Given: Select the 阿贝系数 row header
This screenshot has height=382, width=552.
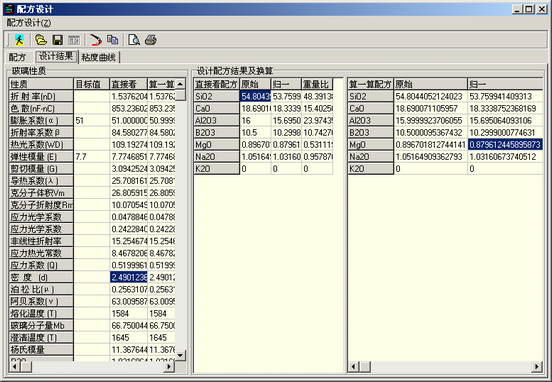Looking at the screenshot, I should (41, 301).
